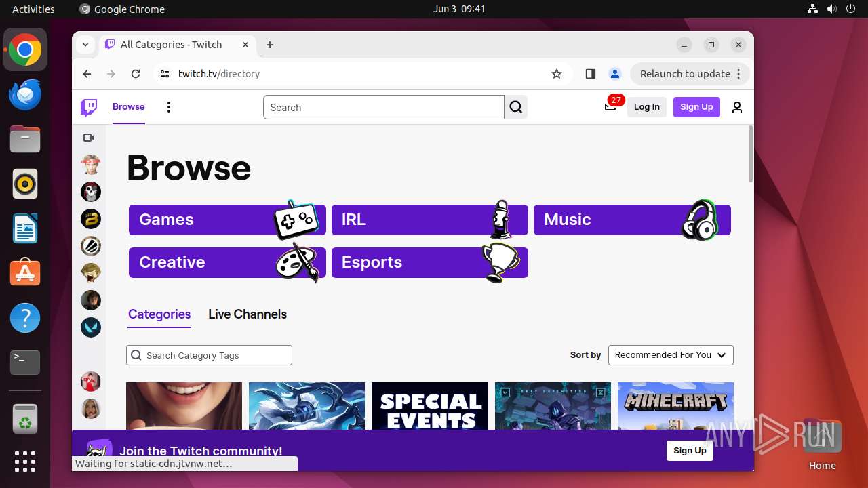Open a new browser tab
The width and height of the screenshot is (868, 488).
click(270, 45)
